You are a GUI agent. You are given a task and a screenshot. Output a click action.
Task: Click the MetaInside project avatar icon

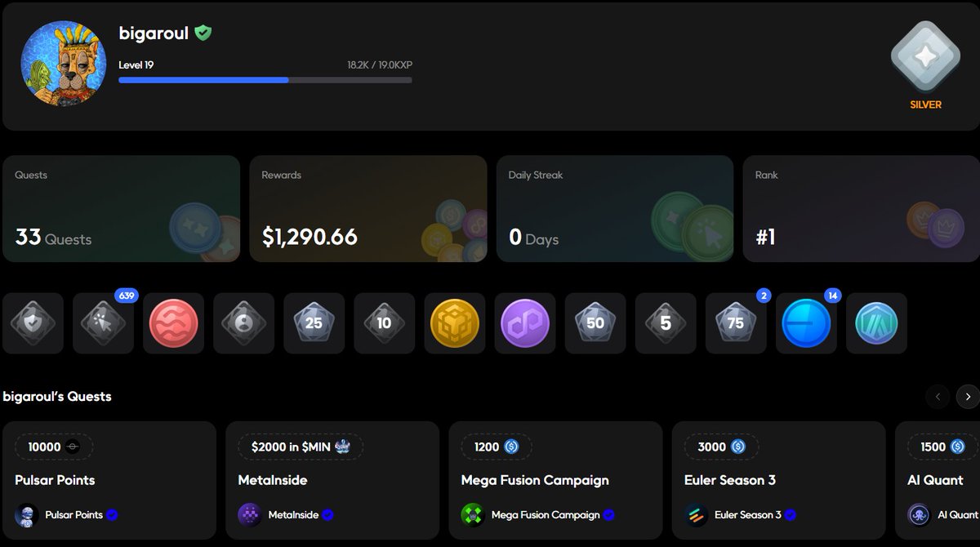pyautogui.click(x=250, y=515)
